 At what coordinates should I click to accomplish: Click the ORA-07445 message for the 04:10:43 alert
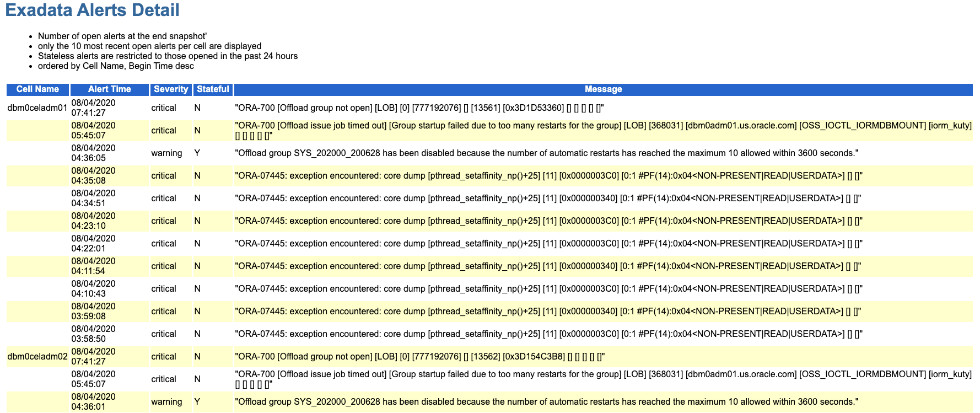548,289
